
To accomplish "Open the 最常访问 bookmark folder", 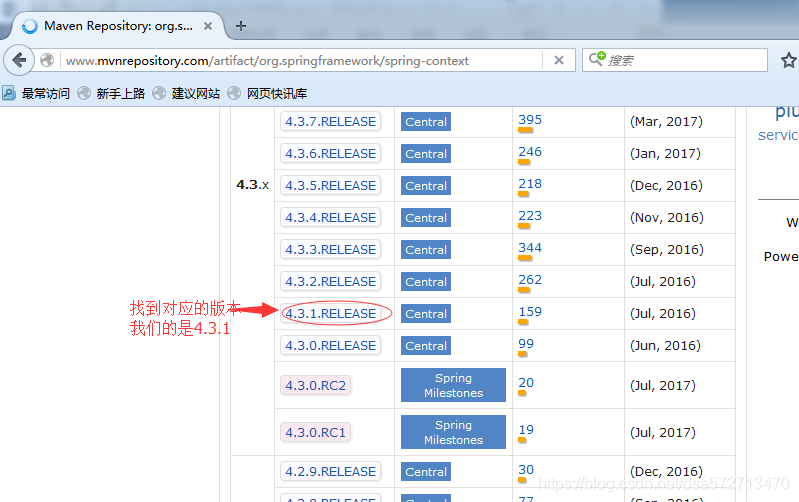I will (36, 93).
